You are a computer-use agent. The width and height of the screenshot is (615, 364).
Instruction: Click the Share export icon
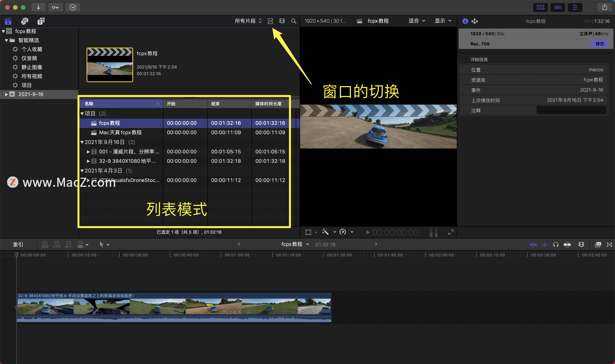point(605,7)
